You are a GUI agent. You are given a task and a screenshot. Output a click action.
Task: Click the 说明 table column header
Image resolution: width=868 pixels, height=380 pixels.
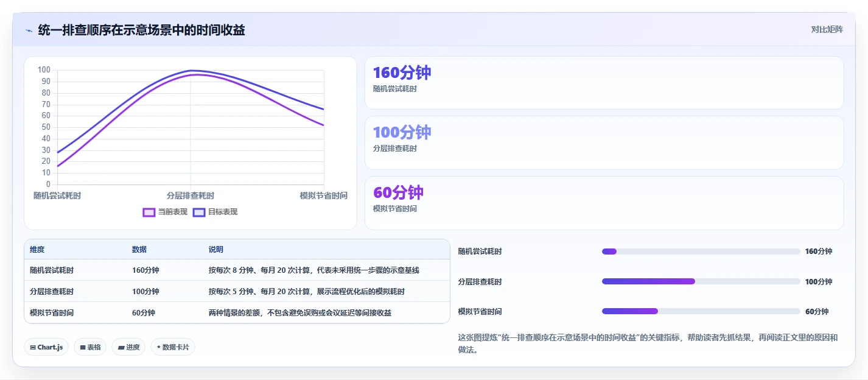click(x=216, y=250)
